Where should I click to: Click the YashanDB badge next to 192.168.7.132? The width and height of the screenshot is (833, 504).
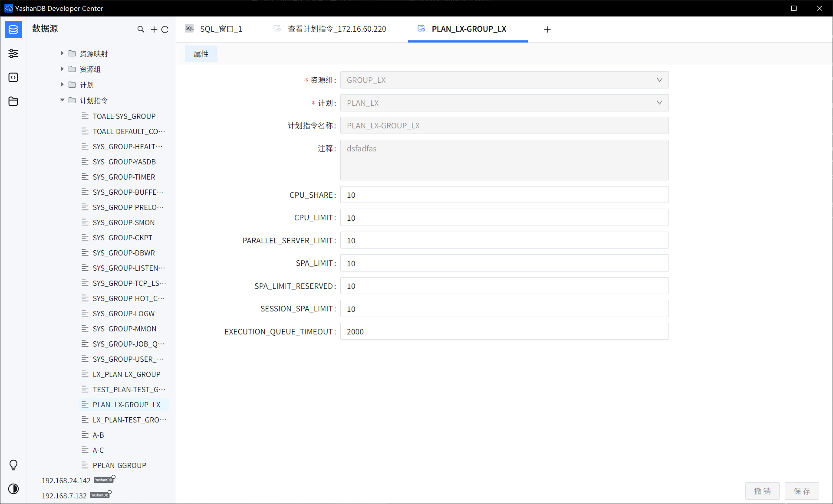(x=99, y=495)
